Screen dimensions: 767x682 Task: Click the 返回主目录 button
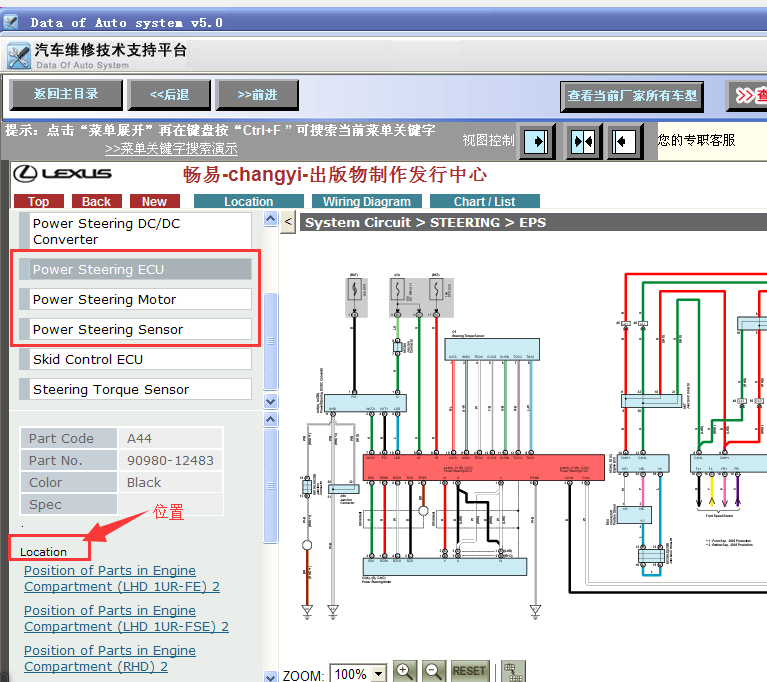coord(66,94)
